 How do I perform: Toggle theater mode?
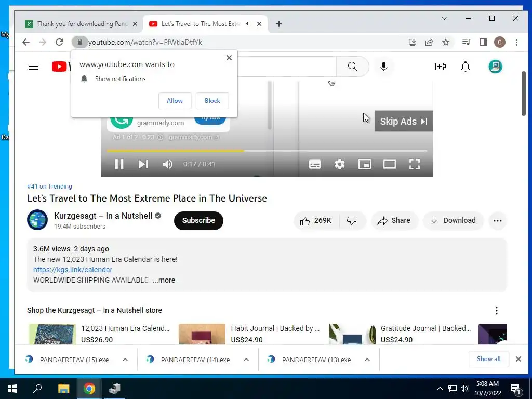[x=390, y=164]
